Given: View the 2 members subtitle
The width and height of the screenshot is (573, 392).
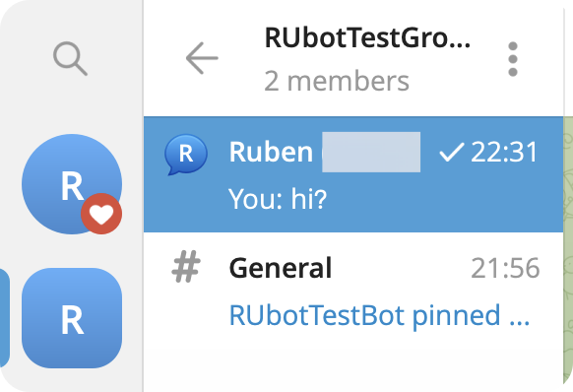Looking at the screenshot, I should [337, 81].
